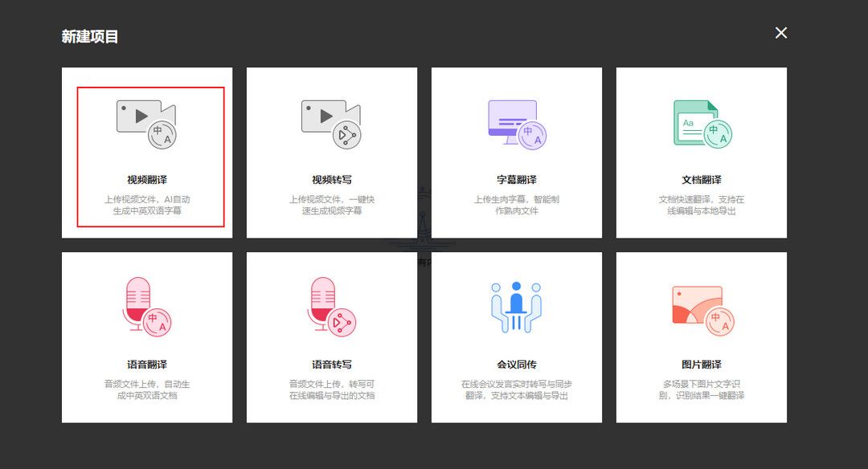Screen dimensions: 868x469
Task: Click the 语音转写 microphone icon
Action: (x=332, y=307)
